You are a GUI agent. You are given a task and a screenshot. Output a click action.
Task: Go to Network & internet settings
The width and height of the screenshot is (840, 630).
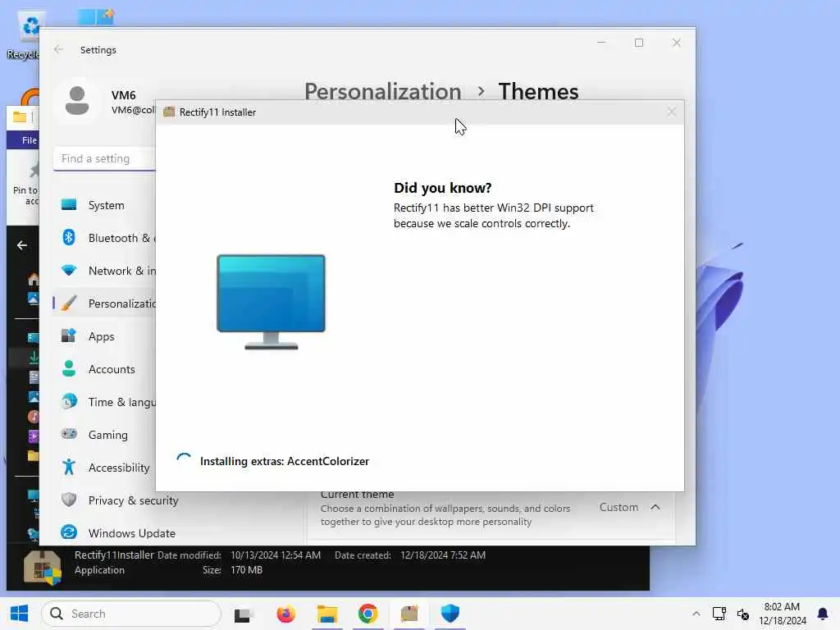pos(104,271)
